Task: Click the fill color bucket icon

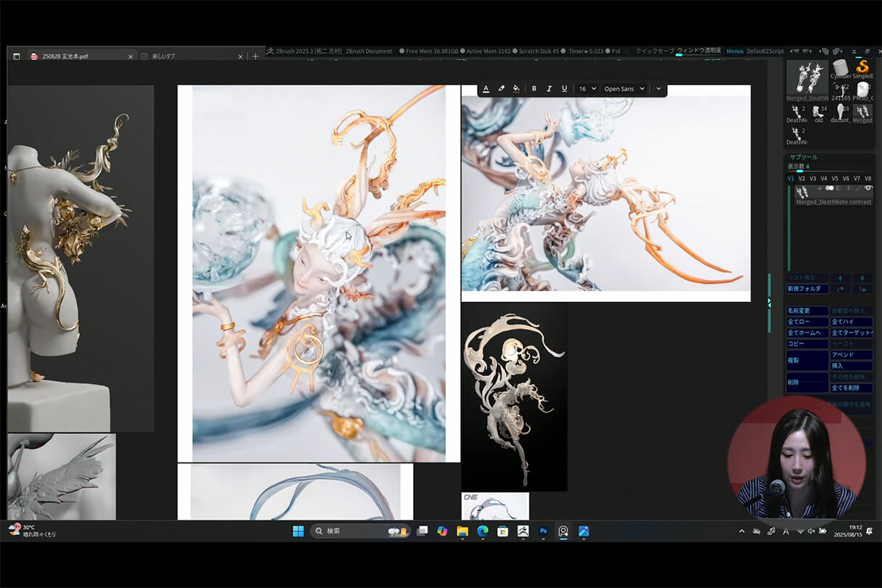Action: 516,89
